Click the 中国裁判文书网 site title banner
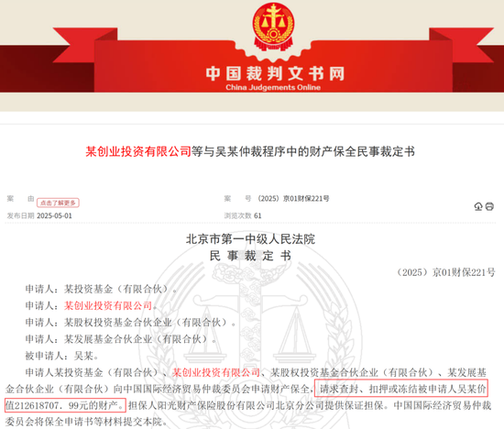Screen dimensions: 504x429 tap(275, 73)
